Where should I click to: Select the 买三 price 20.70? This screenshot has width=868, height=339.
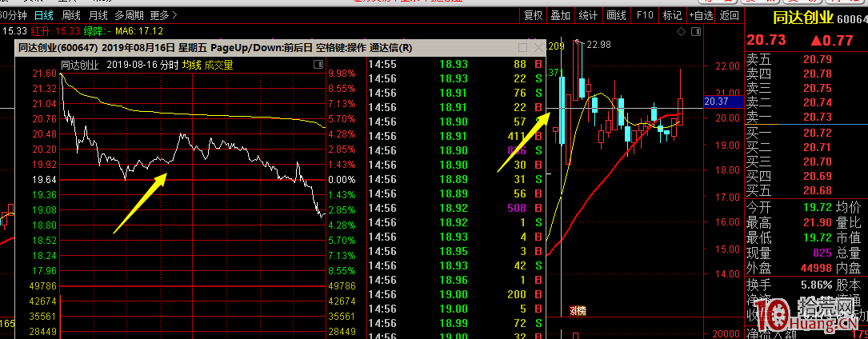point(816,162)
